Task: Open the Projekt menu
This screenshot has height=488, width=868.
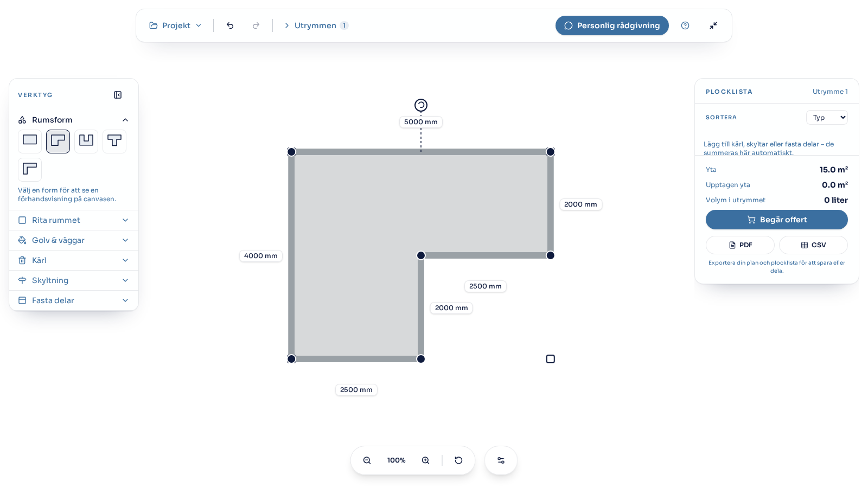Action: tap(175, 25)
